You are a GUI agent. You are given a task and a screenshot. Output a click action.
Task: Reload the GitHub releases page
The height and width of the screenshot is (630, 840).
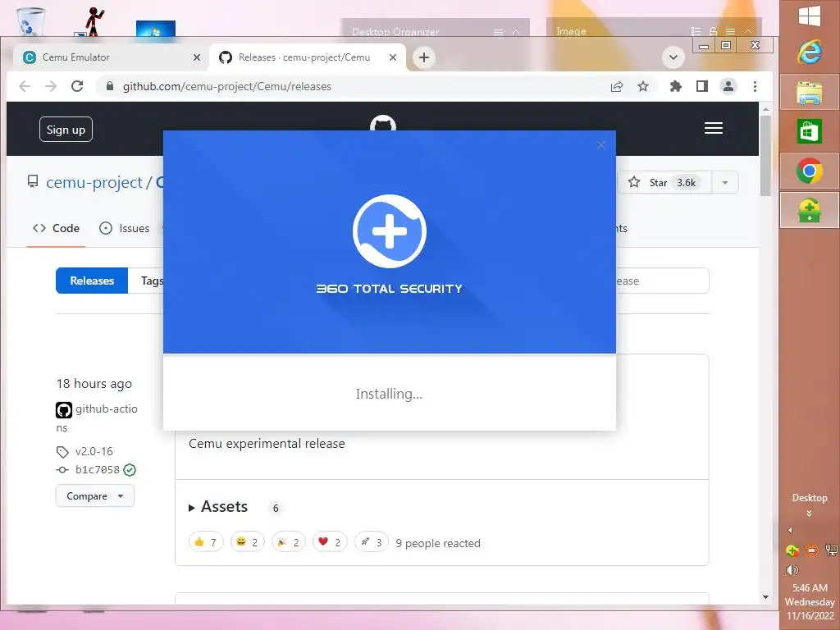(77, 86)
